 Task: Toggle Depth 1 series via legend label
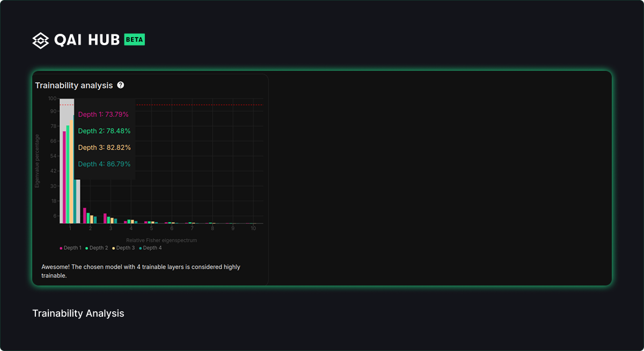click(72, 248)
